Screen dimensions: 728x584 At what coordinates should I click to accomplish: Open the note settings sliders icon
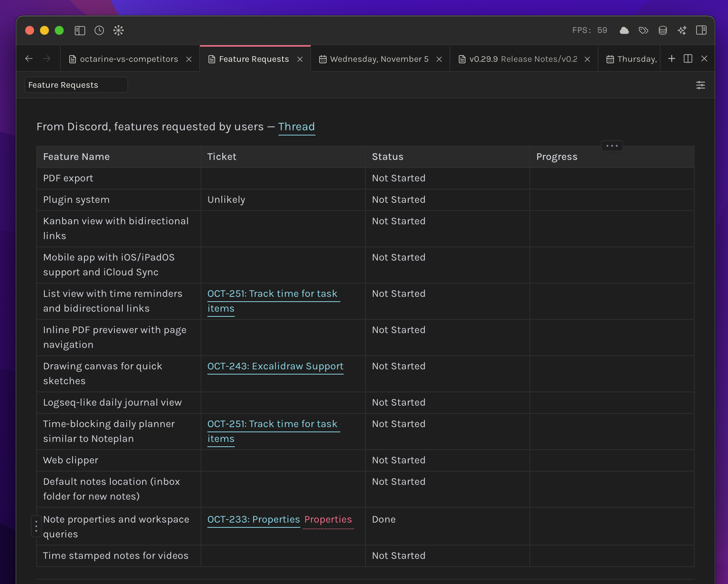click(x=701, y=85)
